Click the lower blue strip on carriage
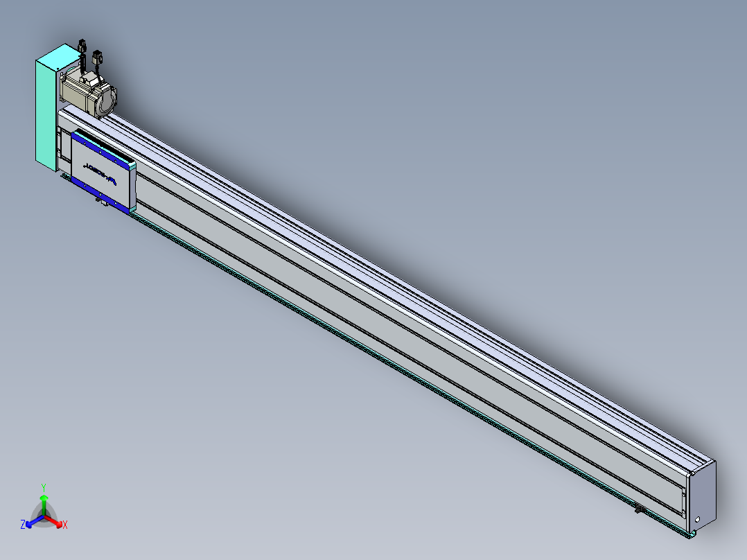747x560 pixels. [100, 194]
